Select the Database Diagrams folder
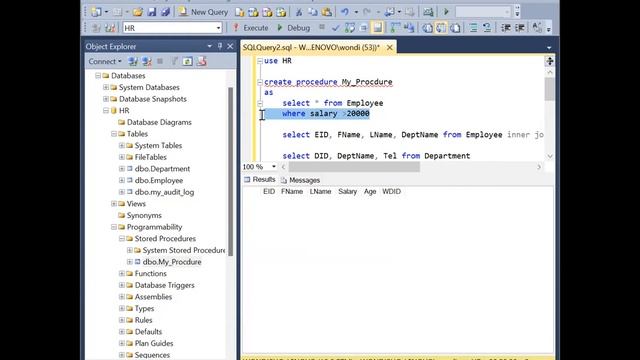This screenshot has width=640, height=360. (159, 122)
